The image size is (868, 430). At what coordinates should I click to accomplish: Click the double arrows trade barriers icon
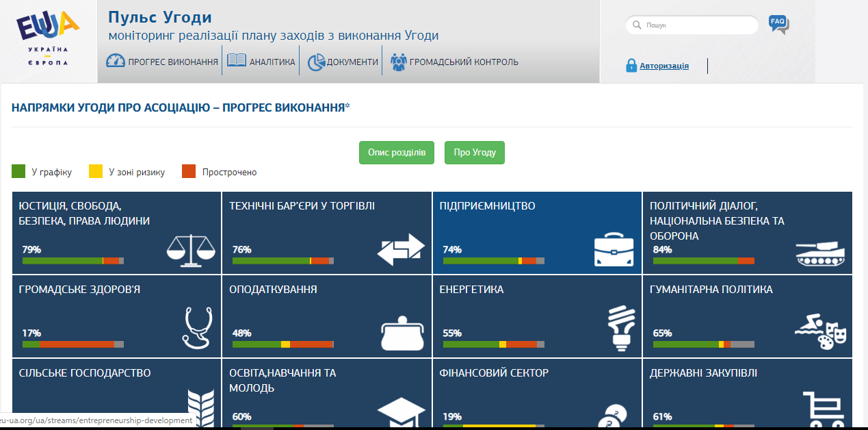coord(401,250)
